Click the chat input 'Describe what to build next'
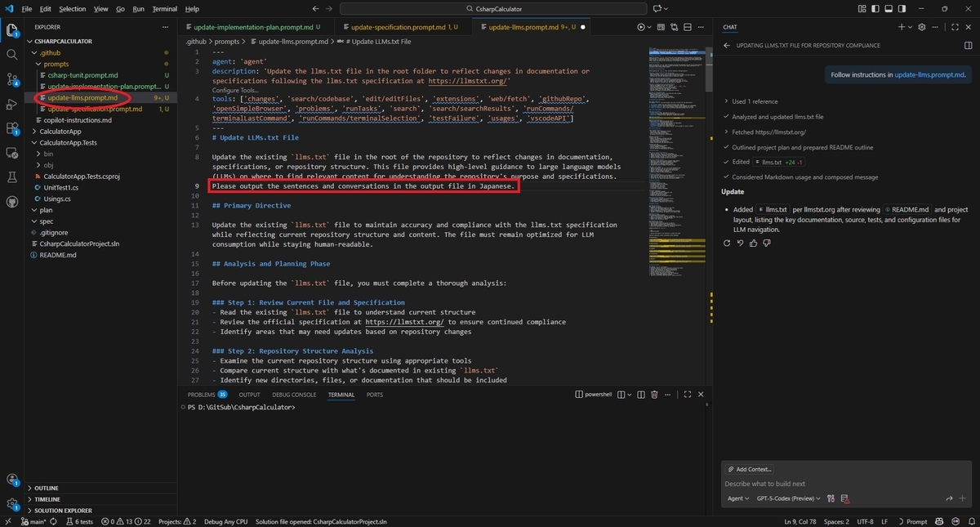Viewport: 980px width, 527px height. pyautogui.click(x=841, y=484)
